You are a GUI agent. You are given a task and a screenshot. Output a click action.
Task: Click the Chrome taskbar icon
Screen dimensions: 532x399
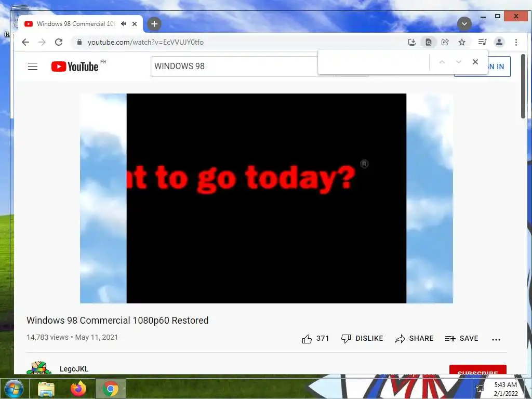pyautogui.click(x=110, y=389)
